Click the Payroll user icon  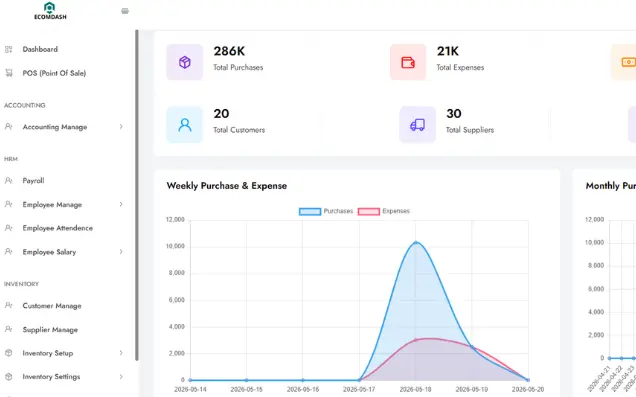9,180
